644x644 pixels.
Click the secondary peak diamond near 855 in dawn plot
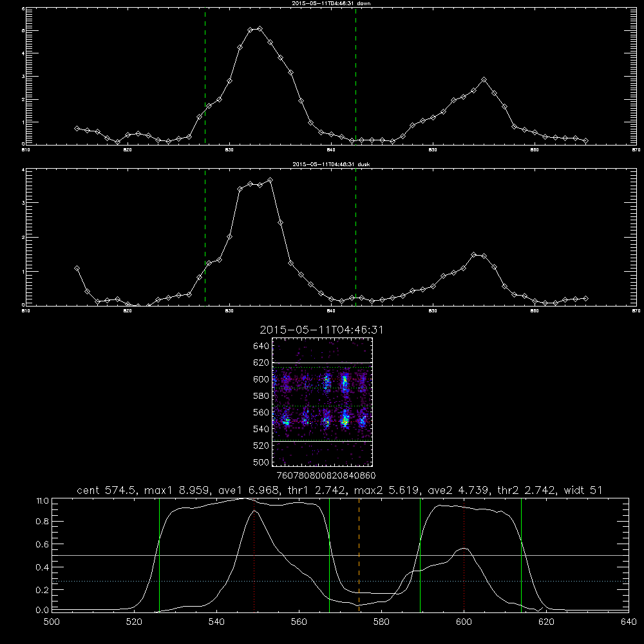coord(484,80)
